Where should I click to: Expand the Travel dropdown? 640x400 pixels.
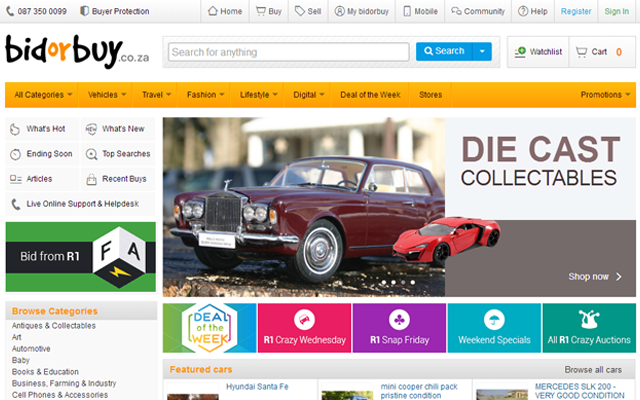[x=156, y=95]
